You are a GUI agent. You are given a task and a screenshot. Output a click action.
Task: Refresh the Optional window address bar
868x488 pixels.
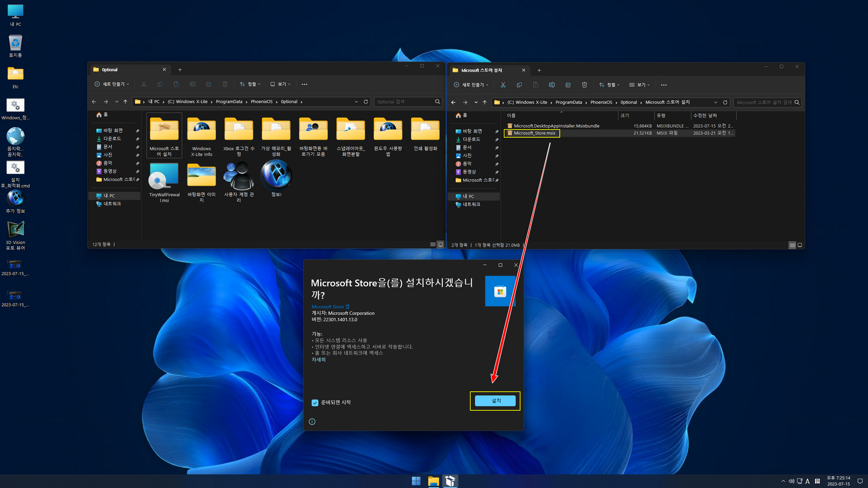tap(366, 102)
